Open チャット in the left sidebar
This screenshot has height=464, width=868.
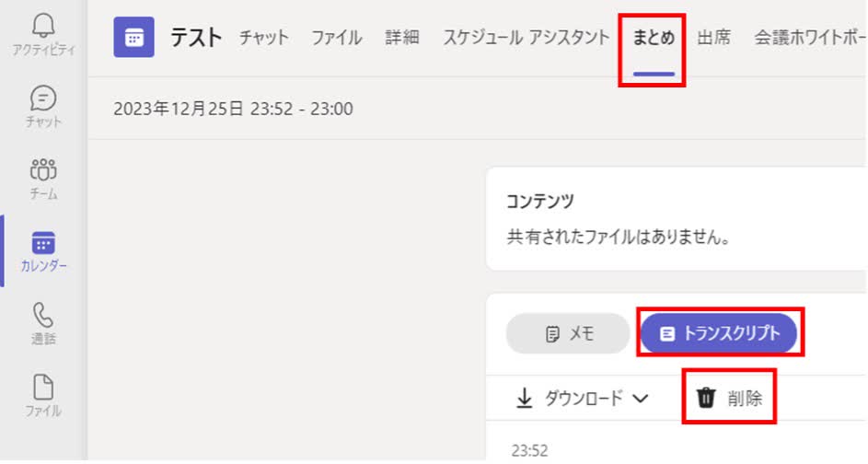[43, 107]
